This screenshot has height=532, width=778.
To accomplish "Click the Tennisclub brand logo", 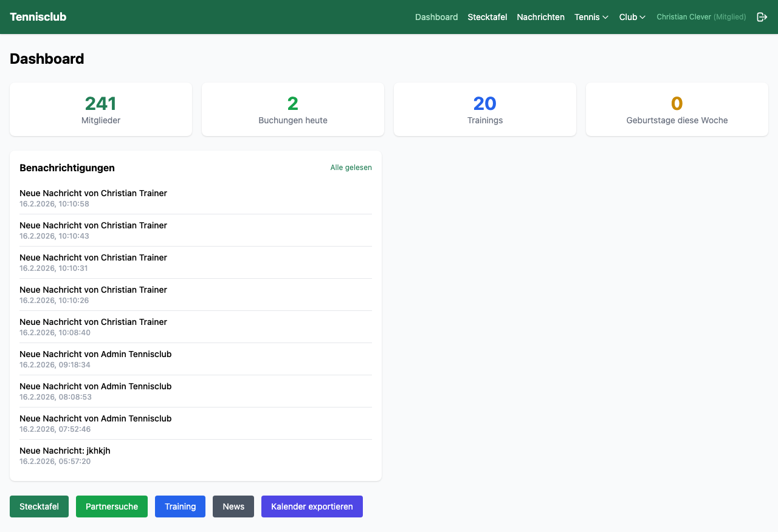I will (38, 16).
